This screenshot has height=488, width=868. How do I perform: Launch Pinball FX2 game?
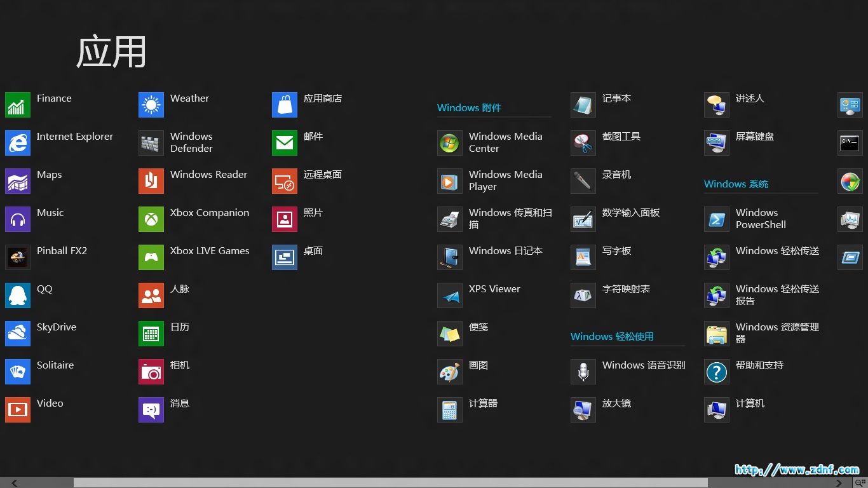tap(18, 257)
